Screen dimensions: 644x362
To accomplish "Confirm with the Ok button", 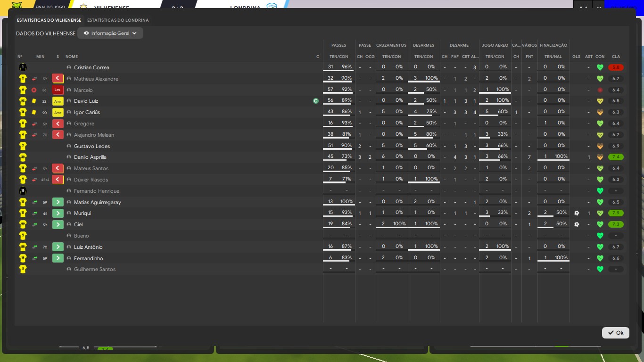I will tap(616, 333).
